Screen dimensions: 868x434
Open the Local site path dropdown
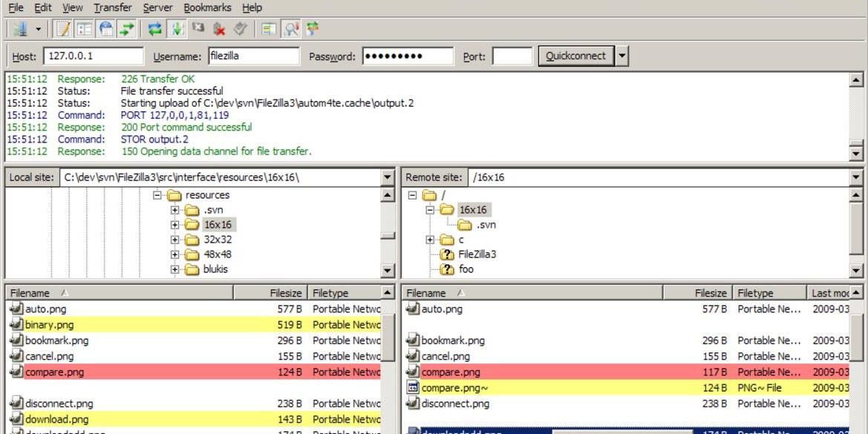point(388,177)
